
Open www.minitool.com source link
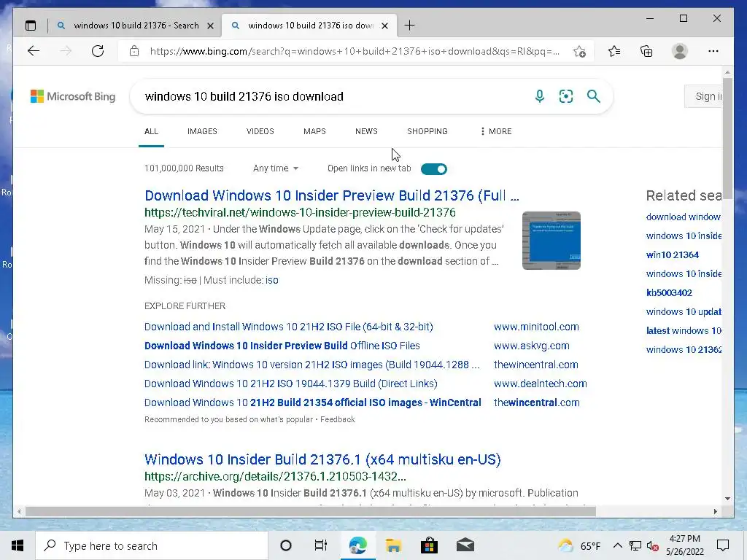click(x=536, y=327)
